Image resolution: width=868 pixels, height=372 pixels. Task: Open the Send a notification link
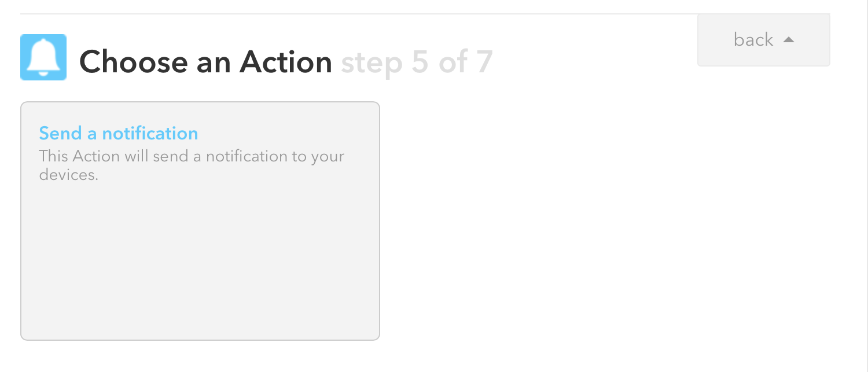click(x=119, y=134)
